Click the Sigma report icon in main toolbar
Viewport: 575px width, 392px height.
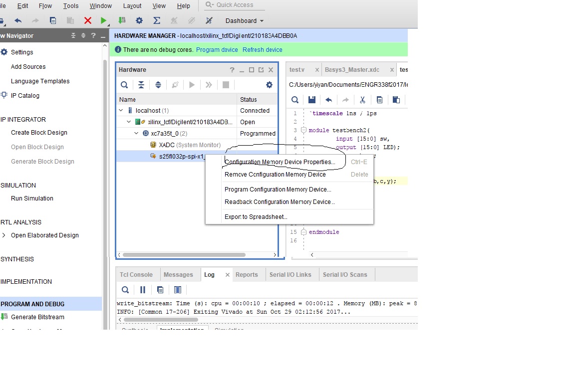pyautogui.click(x=156, y=20)
